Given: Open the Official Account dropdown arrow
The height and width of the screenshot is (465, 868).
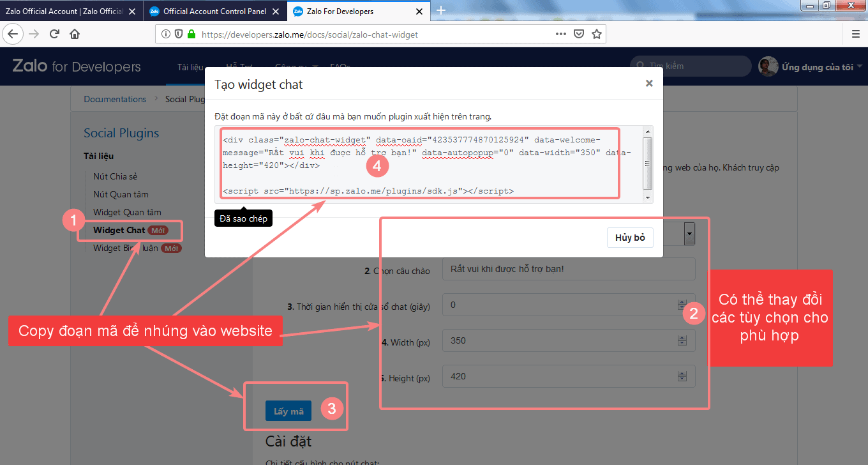Looking at the screenshot, I should [689, 234].
